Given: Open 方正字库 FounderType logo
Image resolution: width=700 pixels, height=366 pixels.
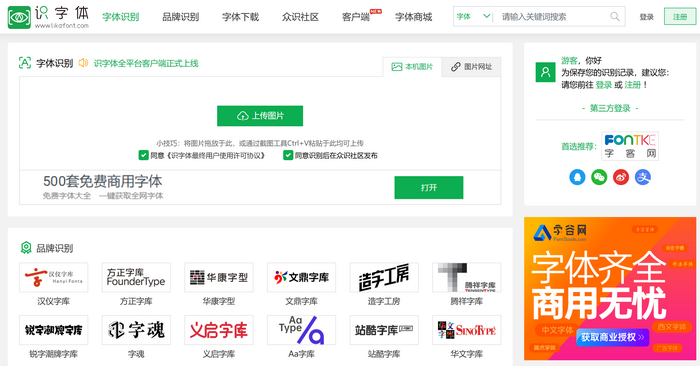Looking at the screenshot, I should point(136,277).
